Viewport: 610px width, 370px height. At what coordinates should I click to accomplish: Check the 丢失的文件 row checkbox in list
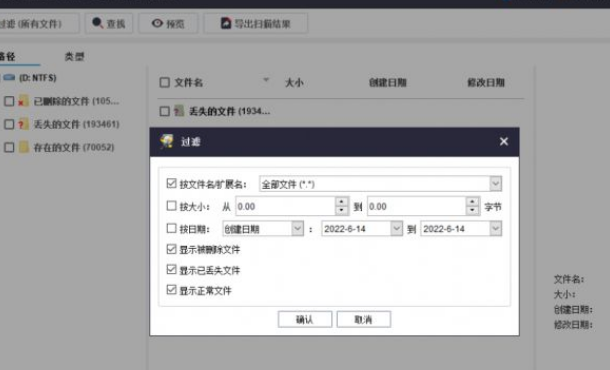click(x=165, y=111)
